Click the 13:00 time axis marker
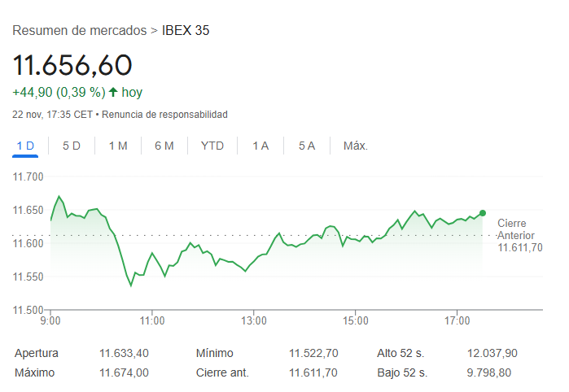569x392 pixels. [x=254, y=321]
